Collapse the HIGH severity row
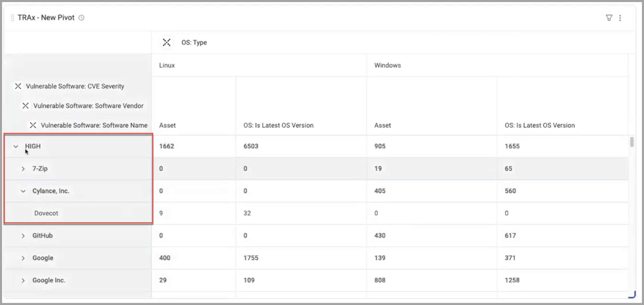This screenshot has height=305, width=644. tap(16, 147)
